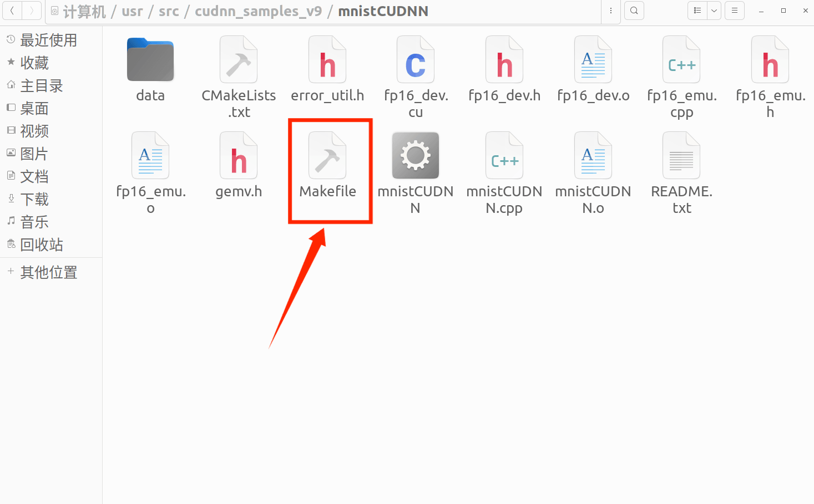The height and width of the screenshot is (504, 814).
Task: Select the mnistCUDNN.cpp file icon
Action: [x=504, y=155]
